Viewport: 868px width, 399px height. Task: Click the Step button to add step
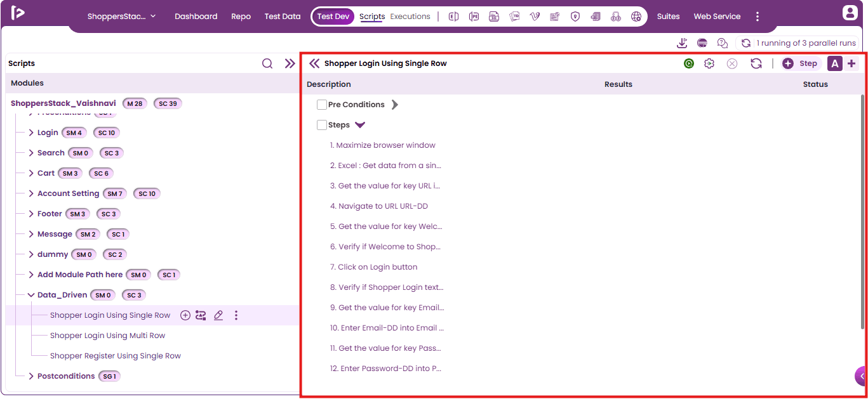[x=801, y=63]
